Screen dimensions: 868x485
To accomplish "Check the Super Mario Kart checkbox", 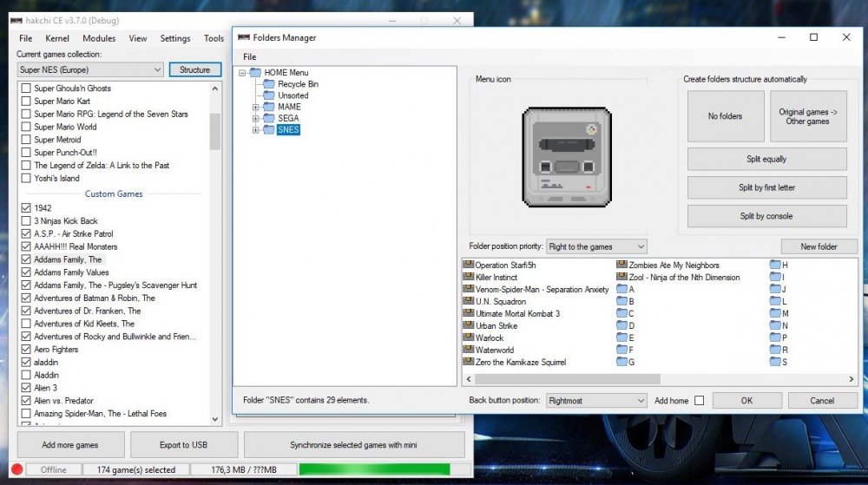I will click(x=26, y=102).
